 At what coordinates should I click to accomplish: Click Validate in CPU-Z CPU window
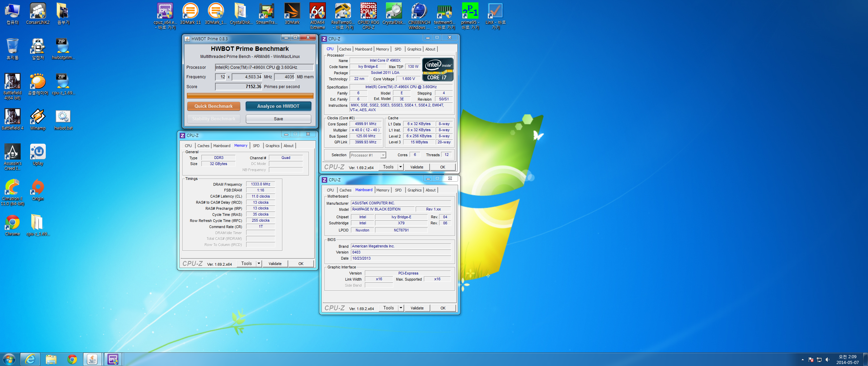point(417,167)
